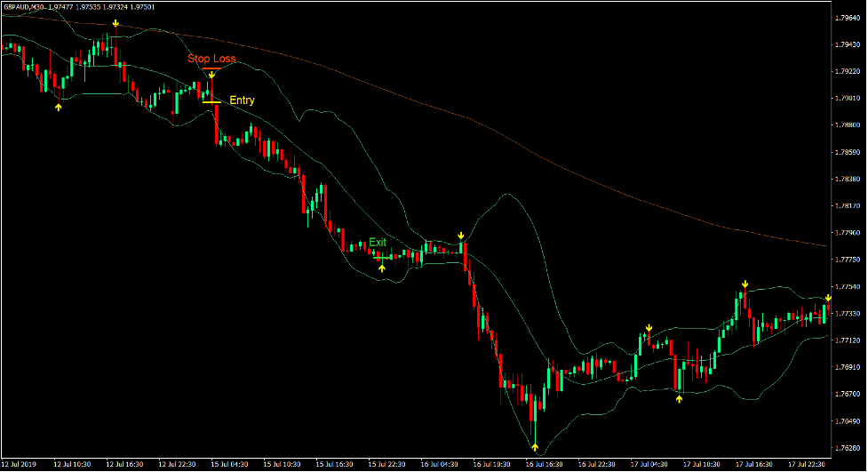
Task: Click the 1.79640 price on the right axis
Action: pyautogui.click(x=847, y=18)
